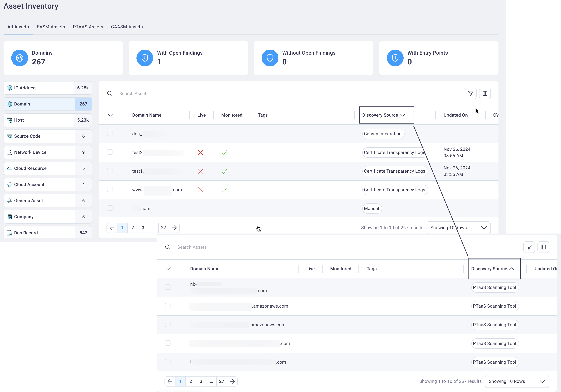The image size is (561, 392).
Task: Toggle checkbox for www domain row
Action: [x=110, y=190]
